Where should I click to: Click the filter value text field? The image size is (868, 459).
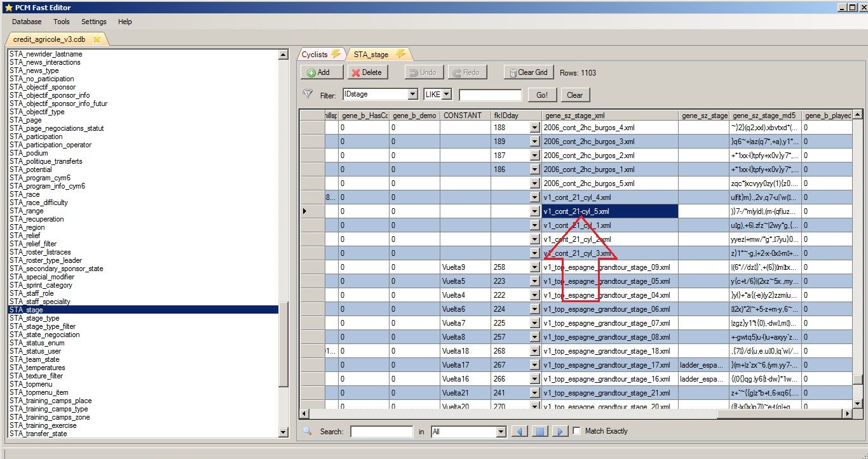pos(490,95)
